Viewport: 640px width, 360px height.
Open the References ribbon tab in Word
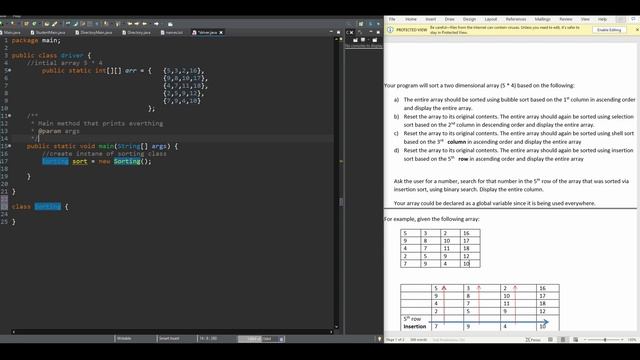pos(516,19)
